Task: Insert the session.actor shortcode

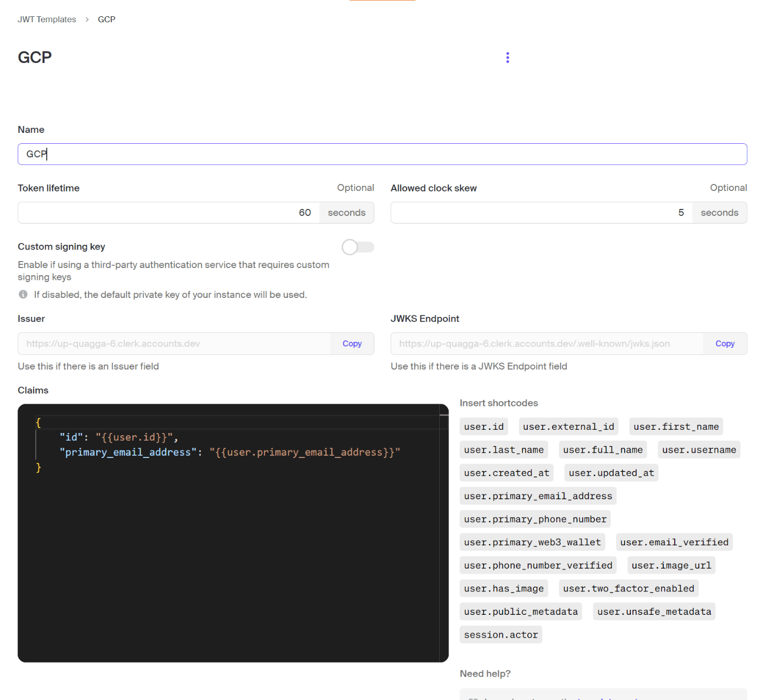Action: 501,635
